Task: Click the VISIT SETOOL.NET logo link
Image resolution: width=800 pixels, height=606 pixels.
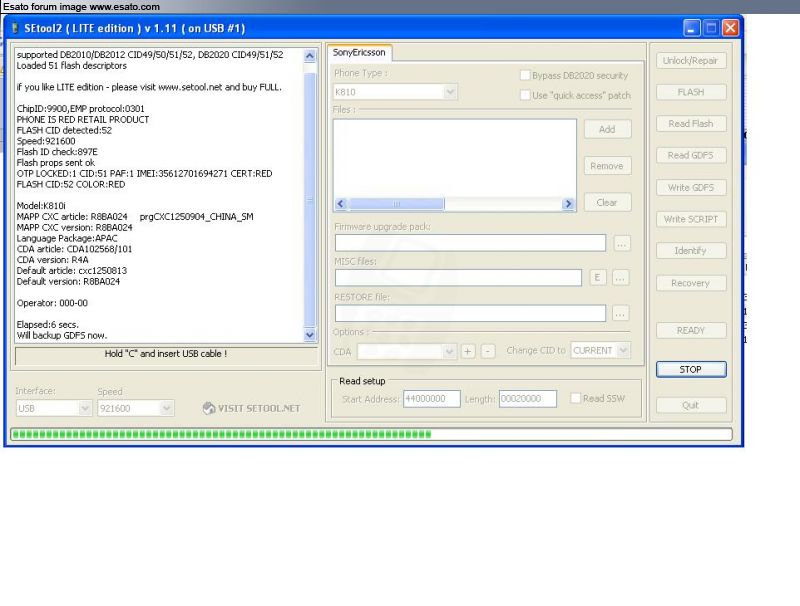Action: [x=252, y=408]
